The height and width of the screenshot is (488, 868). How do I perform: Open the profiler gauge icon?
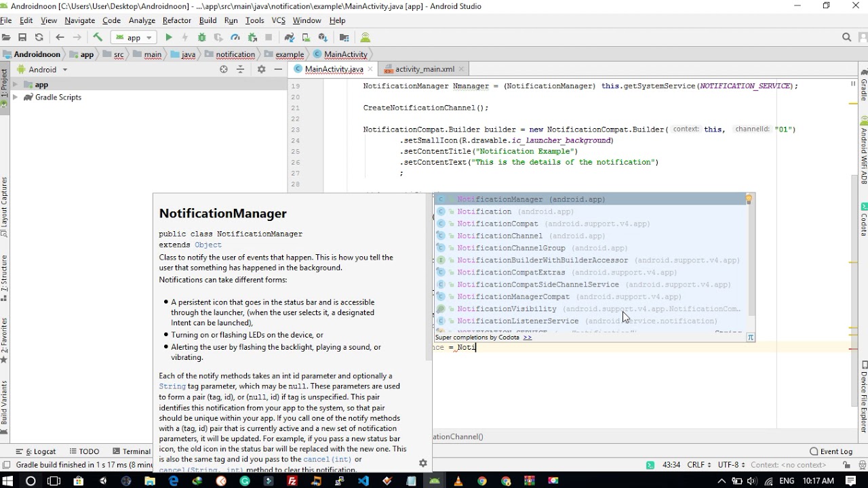pyautogui.click(x=235, y=38)
